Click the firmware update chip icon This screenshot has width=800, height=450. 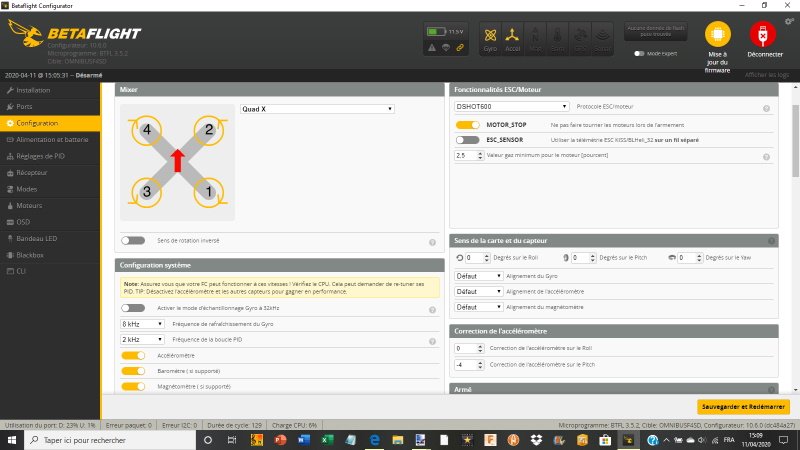(x=718, y=33)
